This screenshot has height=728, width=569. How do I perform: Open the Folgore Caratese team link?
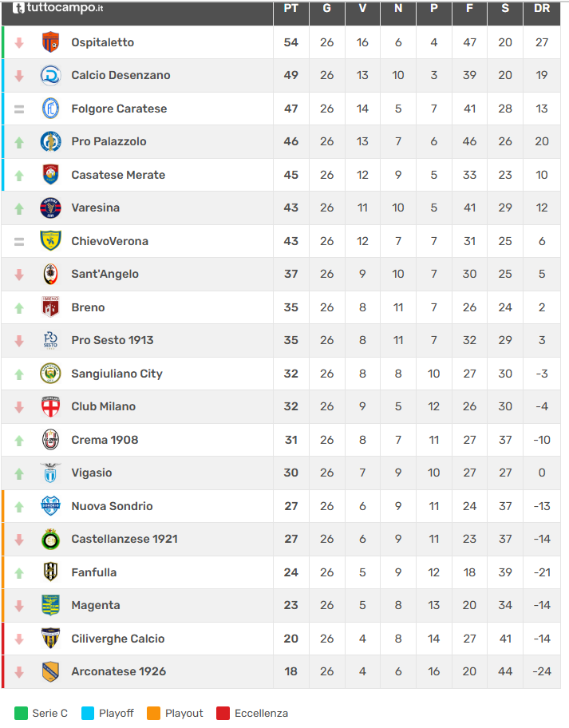[x=119, y=109]
